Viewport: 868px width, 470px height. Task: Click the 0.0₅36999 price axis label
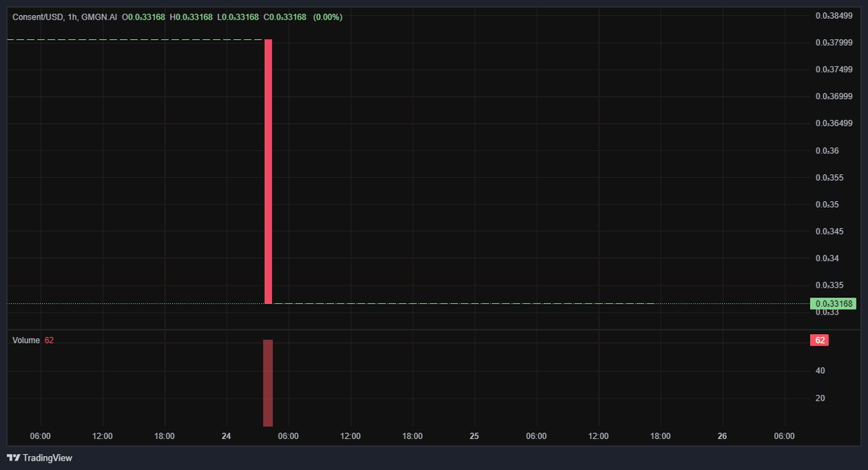(834, 96)
